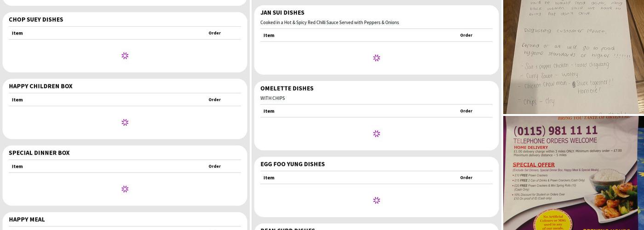
Task: Click the spinner icon in Egg Foo Yung Dishes
Action: coord(376,201)
